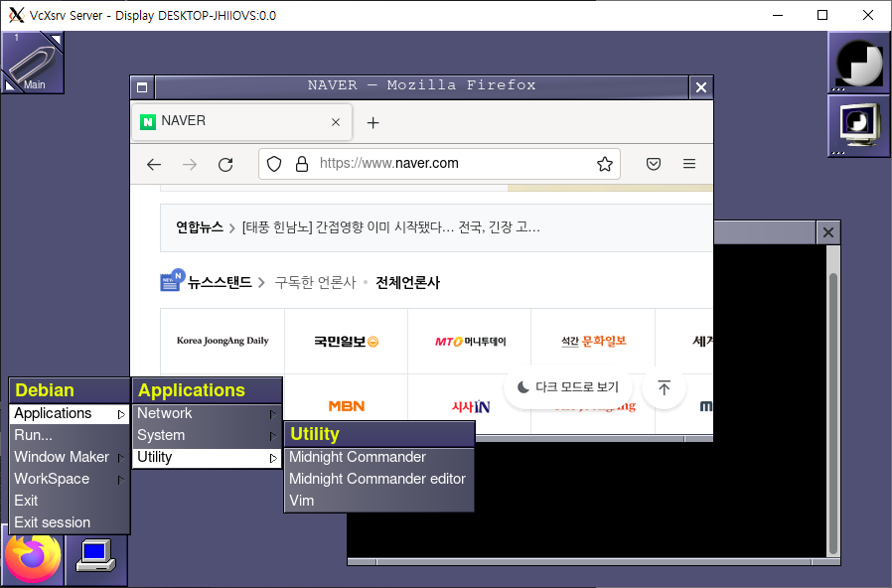Select the Applications entry in Debian menu

tap(70, 413)
